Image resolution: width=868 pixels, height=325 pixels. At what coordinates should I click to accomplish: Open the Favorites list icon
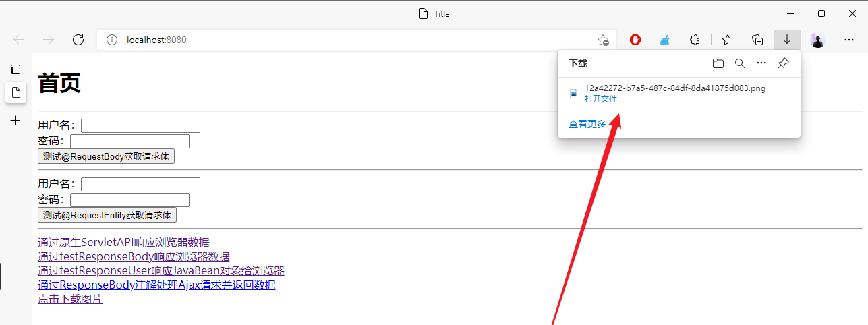point(727,40)
